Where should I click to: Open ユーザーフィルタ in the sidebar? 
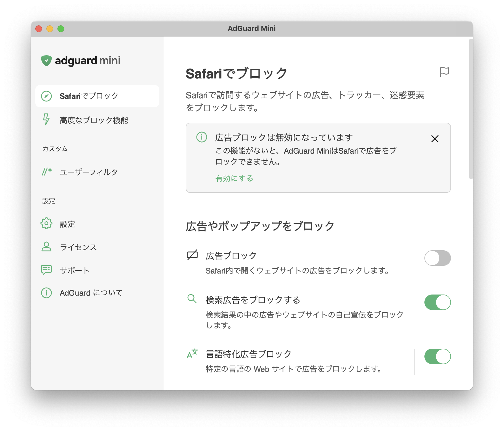pos(97,172)
